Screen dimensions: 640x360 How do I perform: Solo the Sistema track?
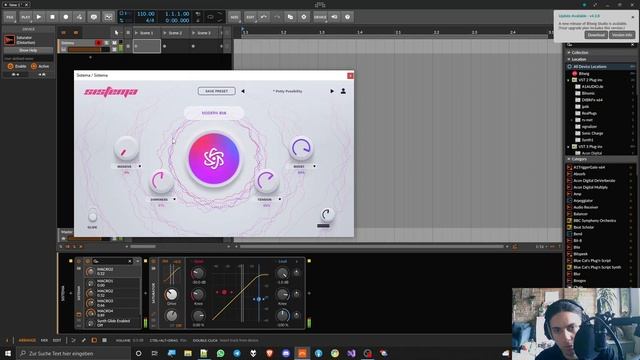[x=107, y=42]
